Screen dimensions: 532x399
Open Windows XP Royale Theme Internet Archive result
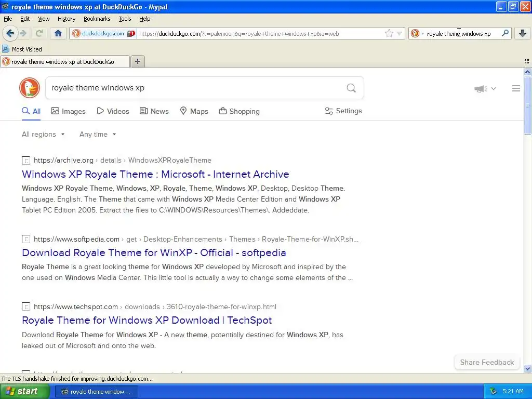pos(155,174)
